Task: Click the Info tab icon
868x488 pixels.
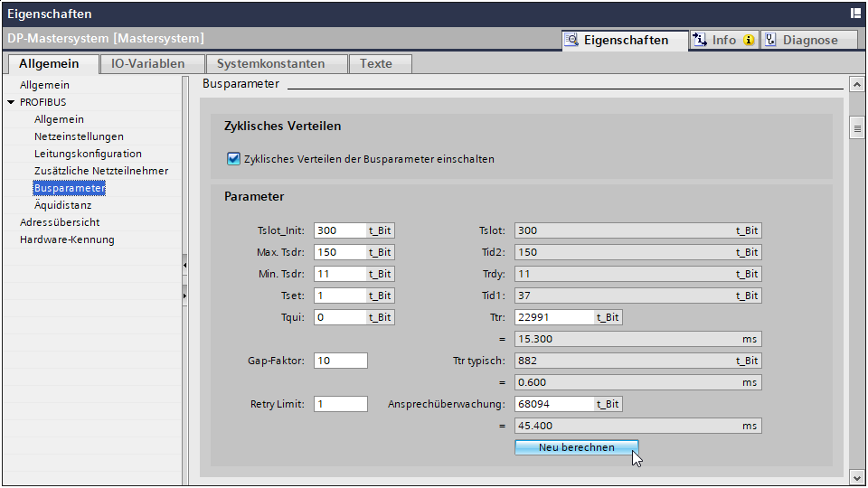Action: click(699, 40)
